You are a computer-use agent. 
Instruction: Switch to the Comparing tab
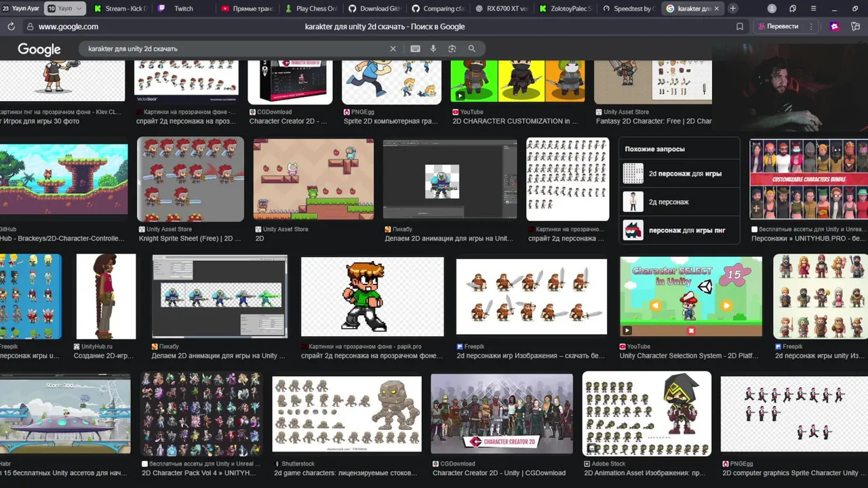(x=437, y=8)
